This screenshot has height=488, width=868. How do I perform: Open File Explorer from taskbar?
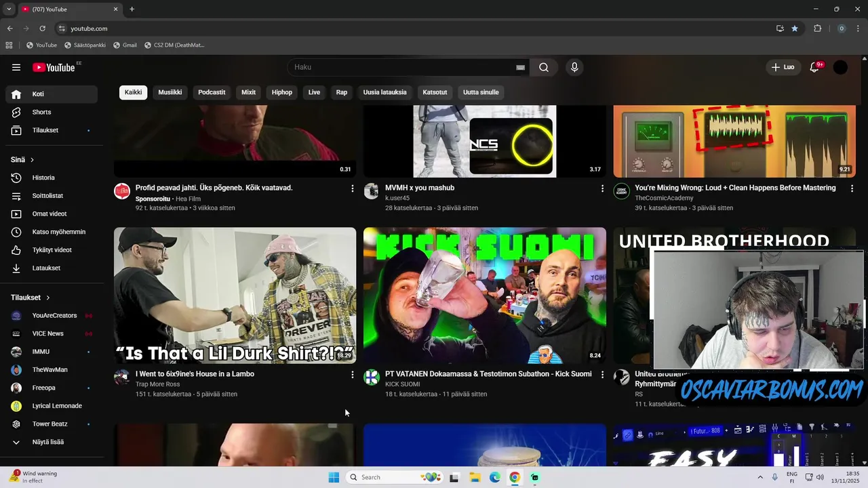point(475,477)
